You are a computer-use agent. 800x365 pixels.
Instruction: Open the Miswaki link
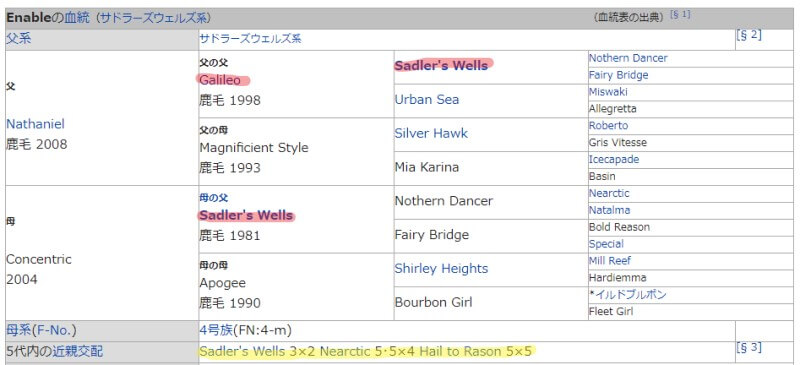pos(608,92)
